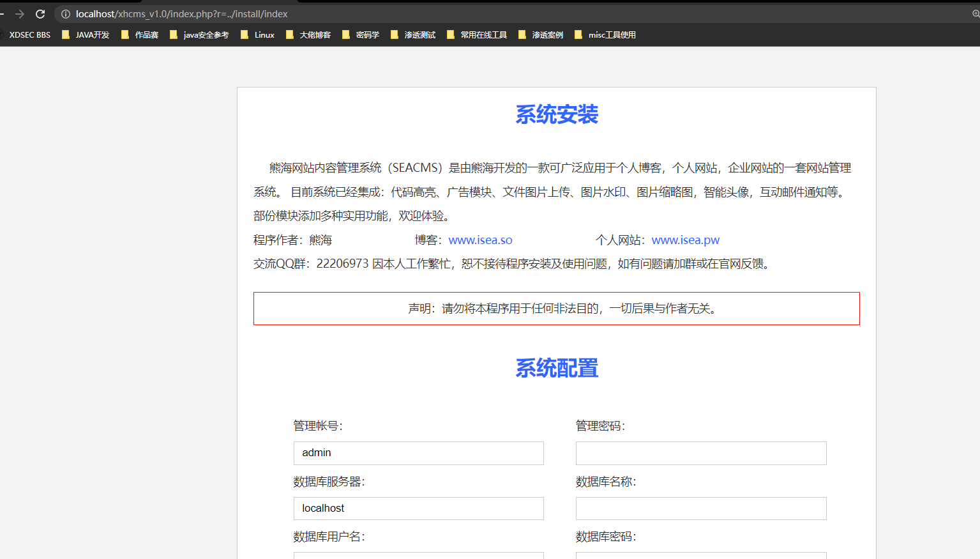Click the 数据库密码 label
Image resolution: width=980 pixels, height=559 pixels.
[606, 537]
